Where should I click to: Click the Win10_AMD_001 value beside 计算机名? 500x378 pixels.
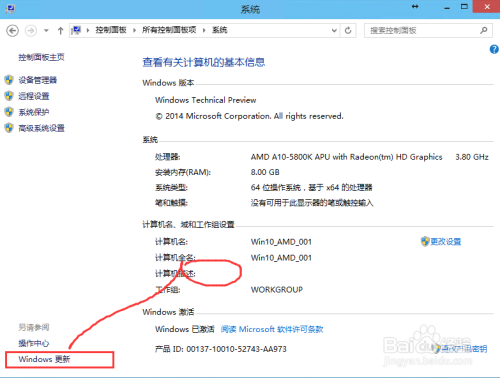281,242
